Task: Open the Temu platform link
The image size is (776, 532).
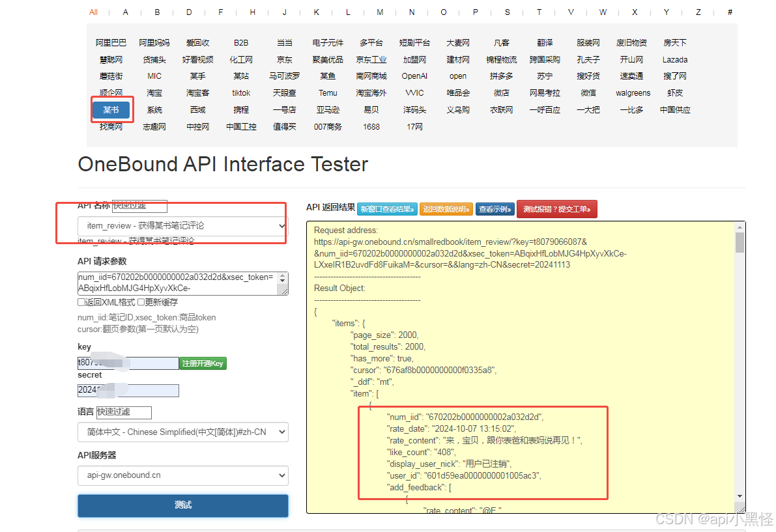Action: [328, 93]
